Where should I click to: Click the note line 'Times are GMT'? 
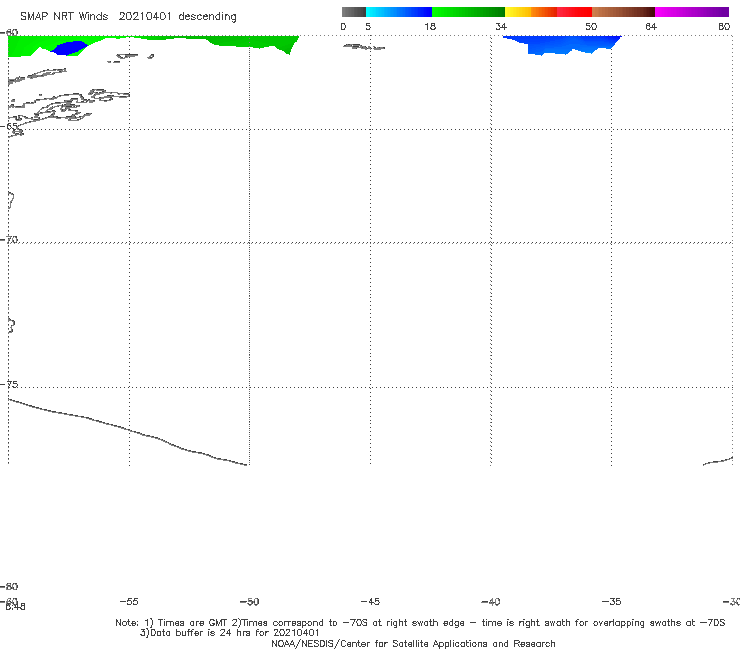193,623
